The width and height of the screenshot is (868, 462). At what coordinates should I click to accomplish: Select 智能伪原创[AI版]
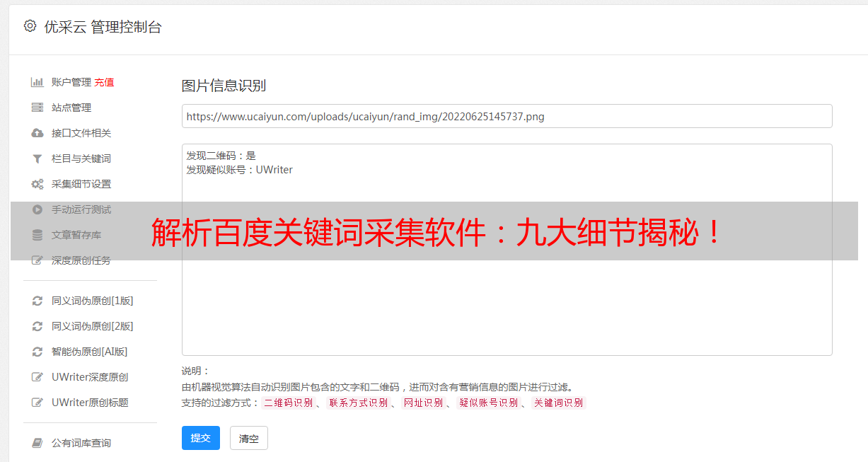tap(90, 352)
